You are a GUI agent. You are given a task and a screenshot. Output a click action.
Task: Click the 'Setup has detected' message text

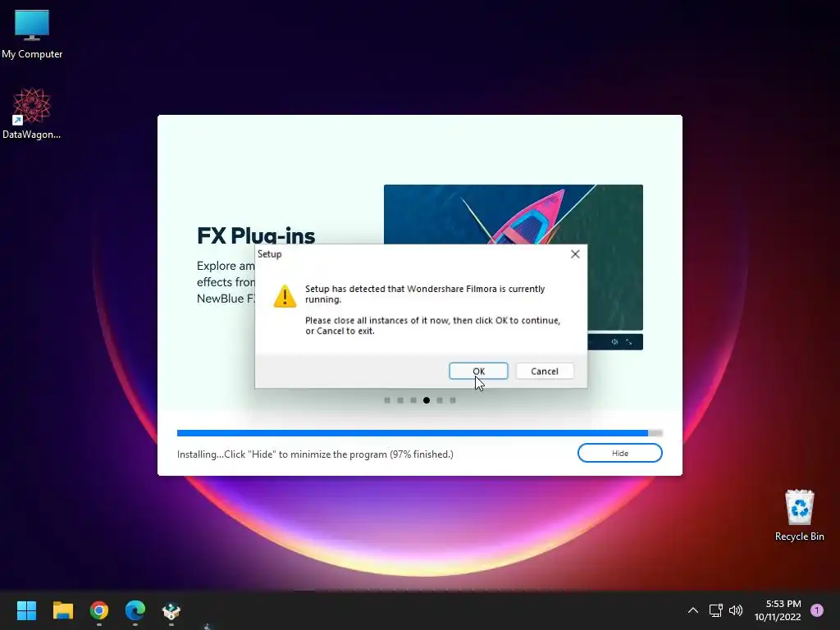click(425, 294)
